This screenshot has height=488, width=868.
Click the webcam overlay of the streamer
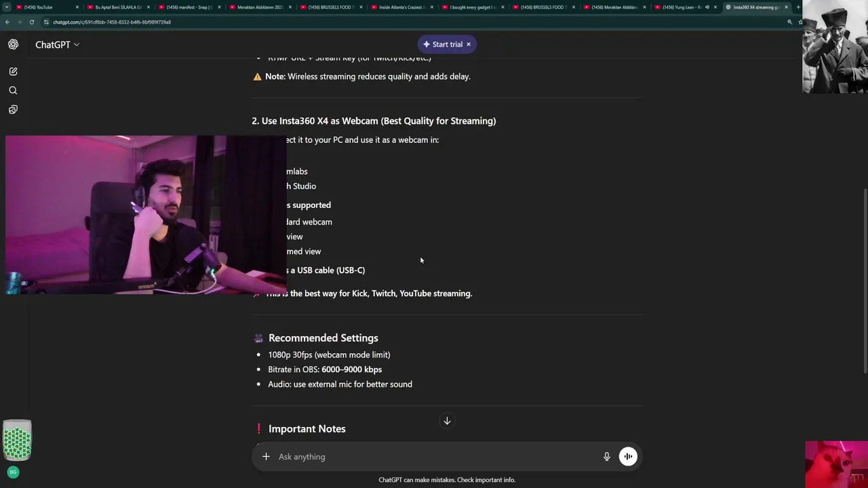145,215
